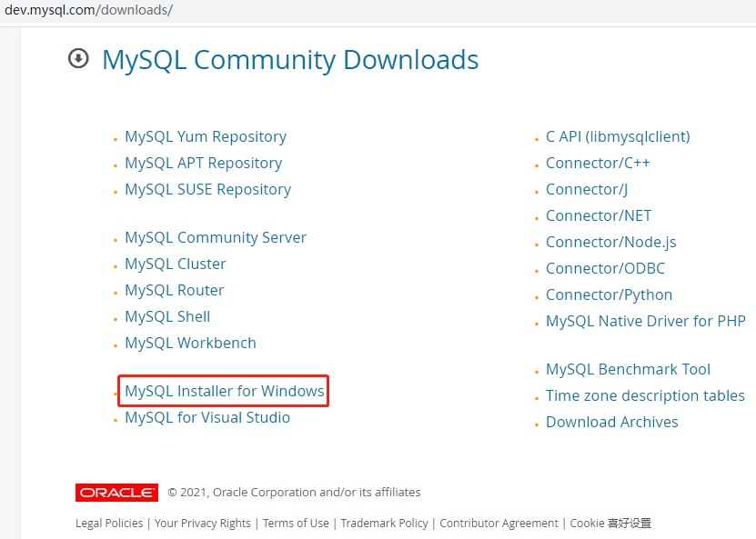Open C API (libmysqlclient) link
The width and height of the screenshot is (756, 539).
click(x=618, y=136)
